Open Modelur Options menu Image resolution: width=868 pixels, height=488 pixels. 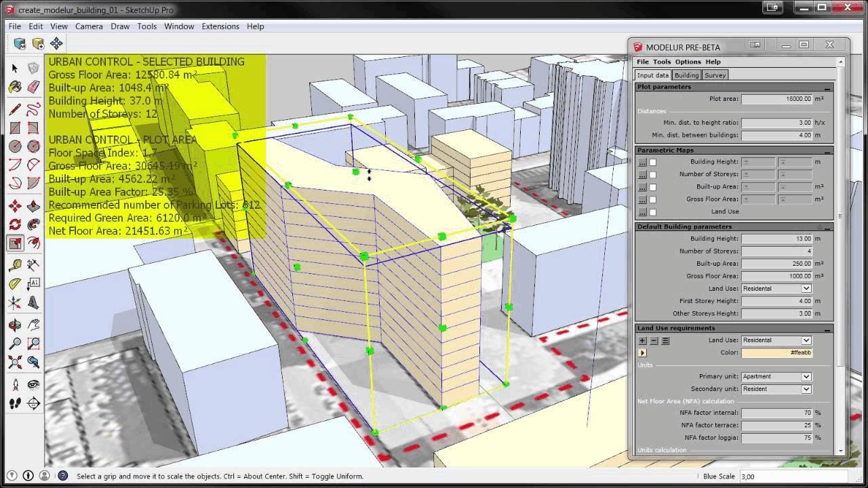[688, 62]
